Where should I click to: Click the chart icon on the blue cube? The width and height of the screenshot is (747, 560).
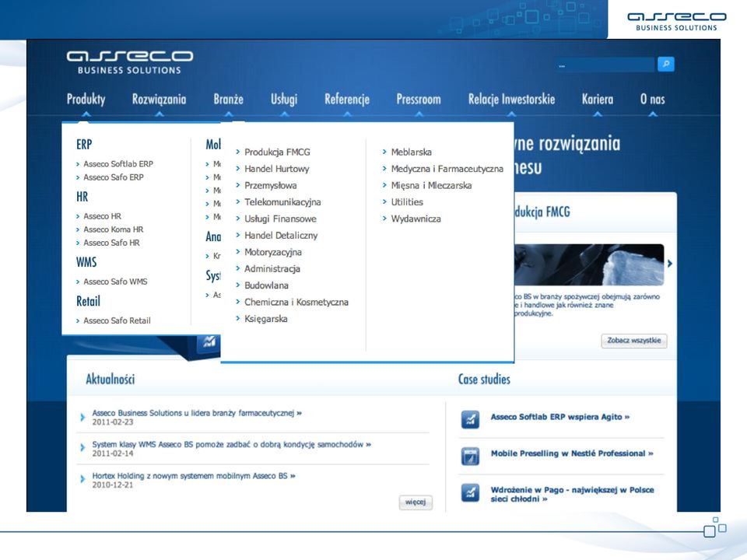[209, 341]
